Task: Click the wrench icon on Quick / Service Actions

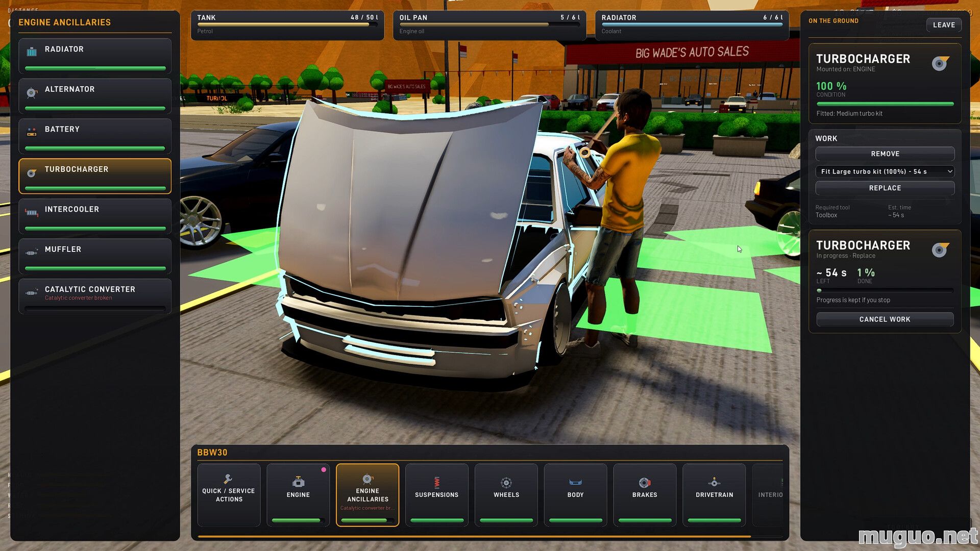Action: coord(228,479)
